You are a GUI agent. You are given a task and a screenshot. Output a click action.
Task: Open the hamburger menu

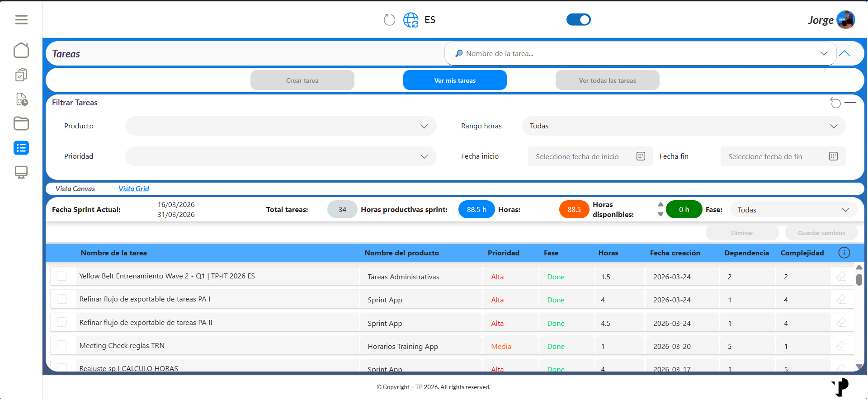21,19
